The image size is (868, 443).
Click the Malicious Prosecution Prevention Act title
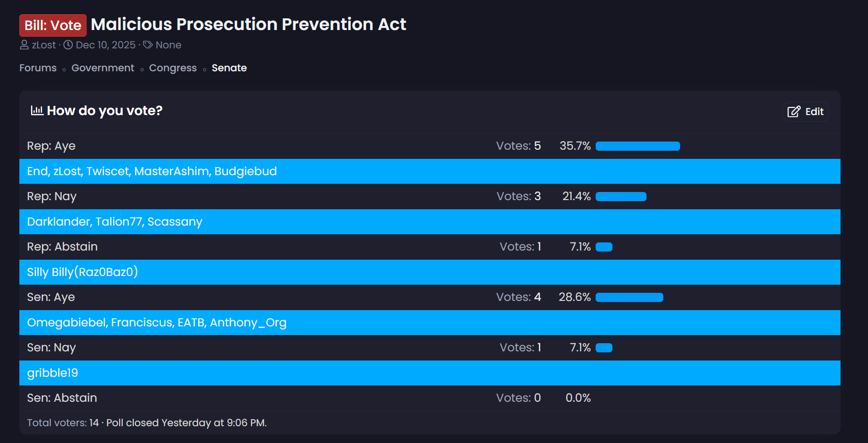click(248, 24)
